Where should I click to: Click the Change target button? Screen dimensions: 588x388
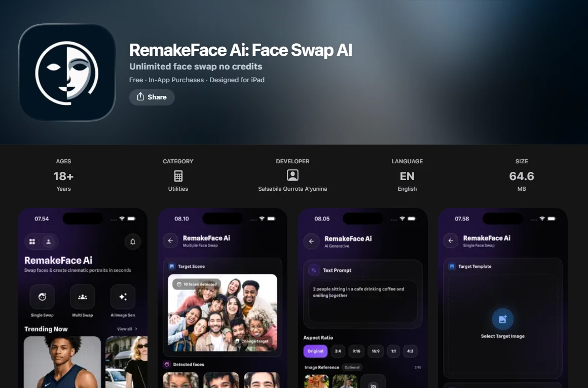(252, 341)
